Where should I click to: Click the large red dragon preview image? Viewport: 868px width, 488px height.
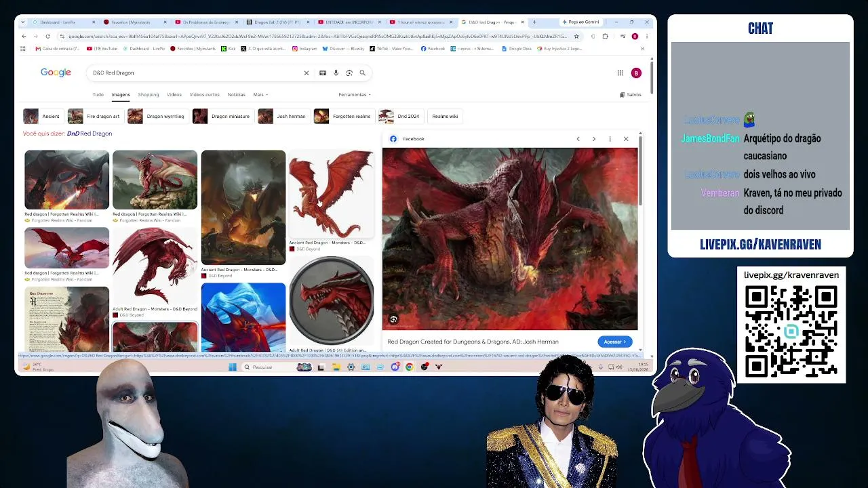click(x=510, y=239)
